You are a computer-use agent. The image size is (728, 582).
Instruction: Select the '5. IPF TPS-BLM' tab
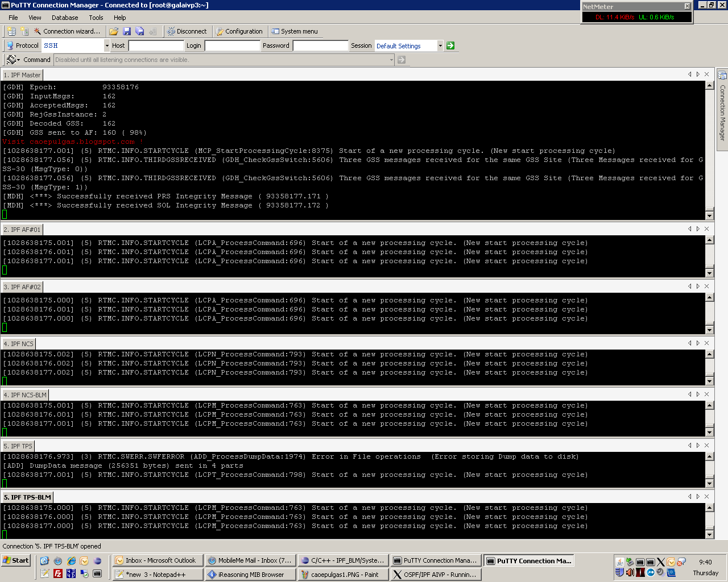point(27,497)
